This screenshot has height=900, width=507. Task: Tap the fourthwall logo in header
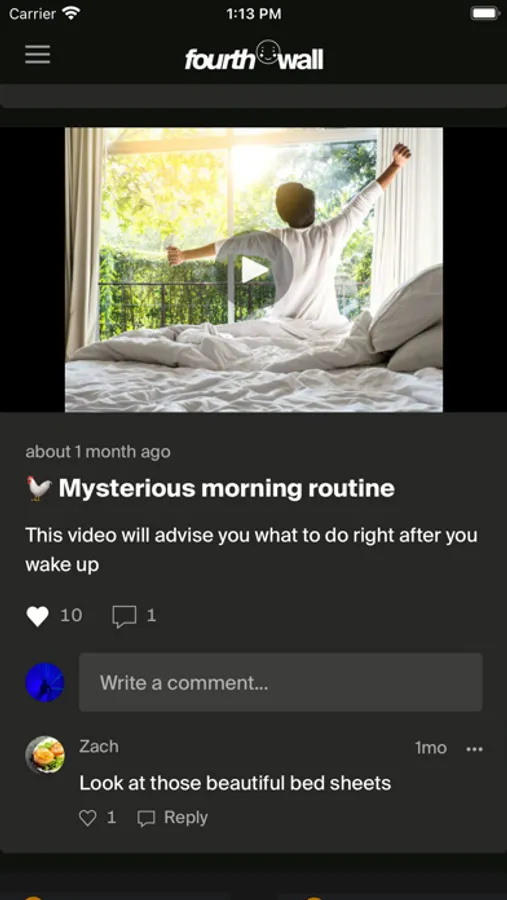click(x=254, y=56)
